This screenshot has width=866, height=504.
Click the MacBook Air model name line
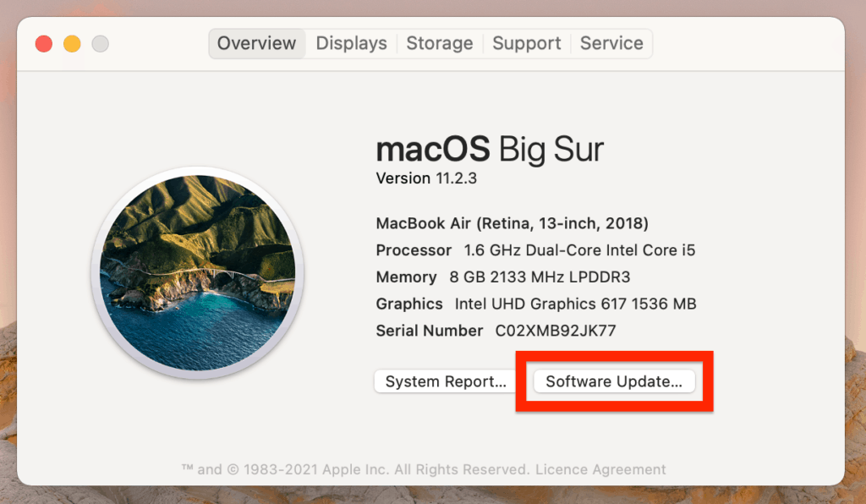(512, 224)
